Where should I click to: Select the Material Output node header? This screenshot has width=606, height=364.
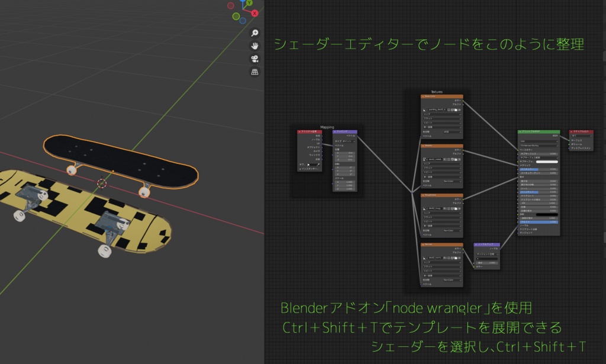pyautogui.click(x=582, y=131)
